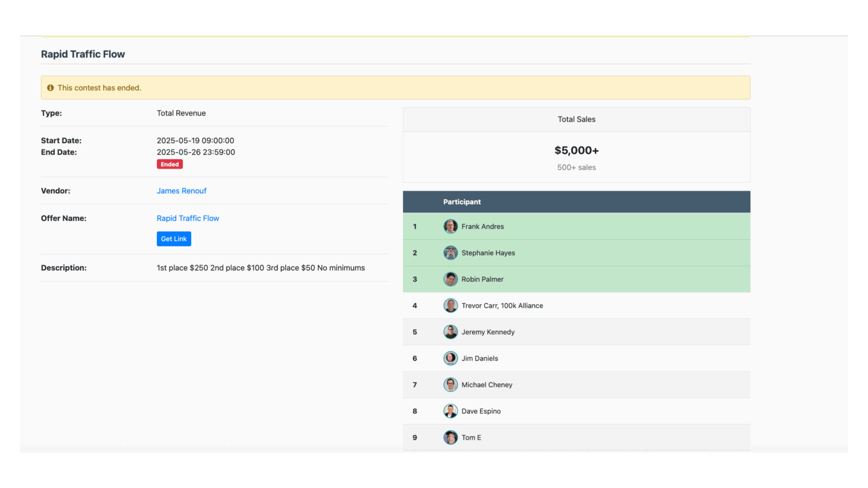The height and width of the screenshot is (488, 868).
Task: Click Dave Espino's avatar picture
Action: [x=450, y=411]
